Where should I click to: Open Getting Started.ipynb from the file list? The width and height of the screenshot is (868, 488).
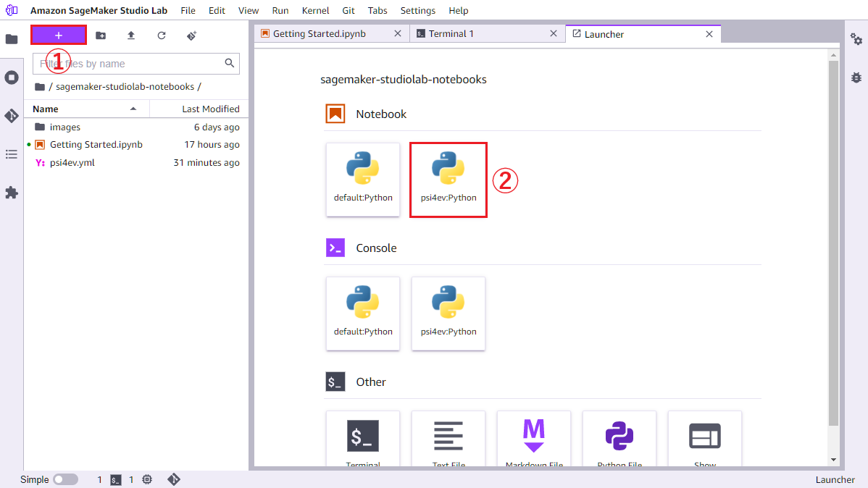point(95,144)
